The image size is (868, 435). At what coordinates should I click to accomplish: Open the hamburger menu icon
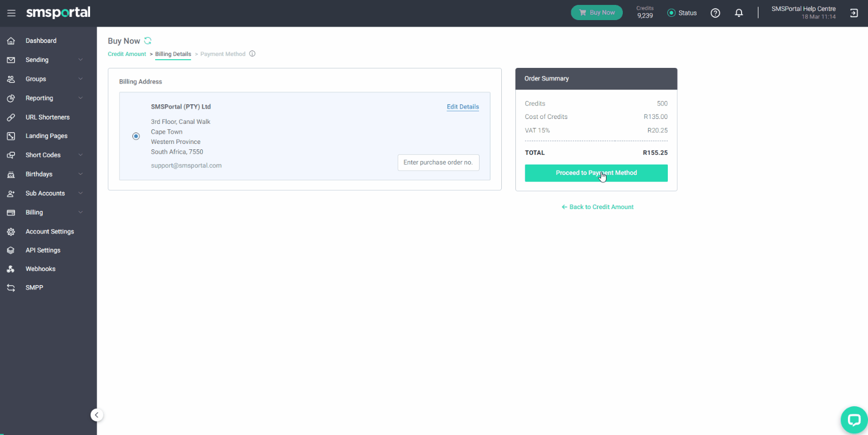[11, 13]
